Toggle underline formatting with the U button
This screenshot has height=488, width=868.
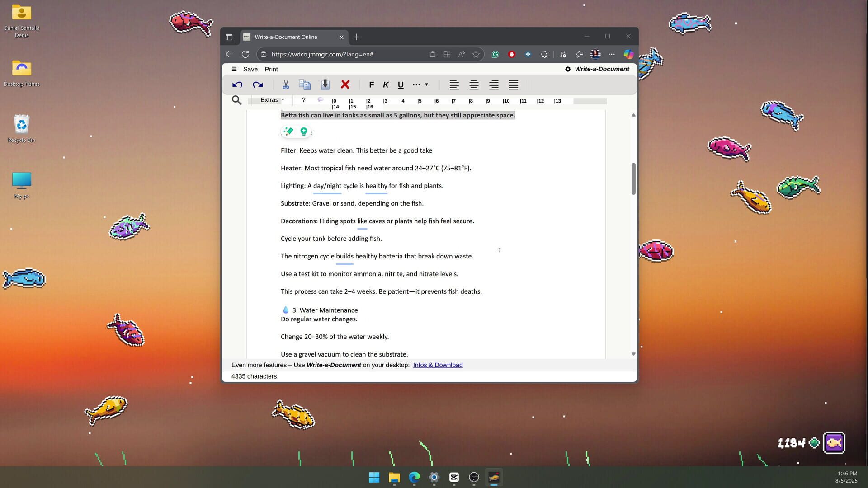point(400,84)
